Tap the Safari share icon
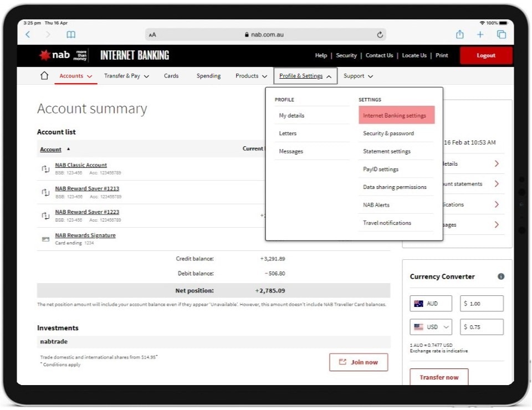This screenshot has height=410, width=532. pos(459,34)
